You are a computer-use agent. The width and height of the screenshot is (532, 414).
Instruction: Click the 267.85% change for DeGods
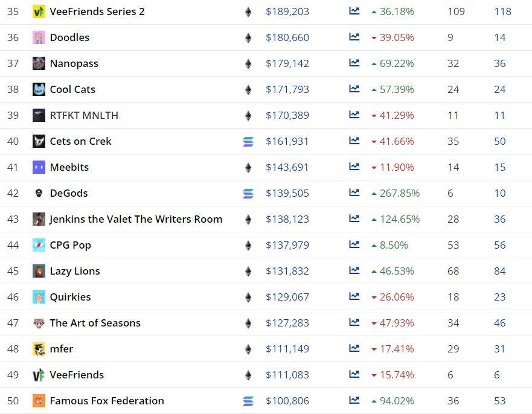(399, 193)
